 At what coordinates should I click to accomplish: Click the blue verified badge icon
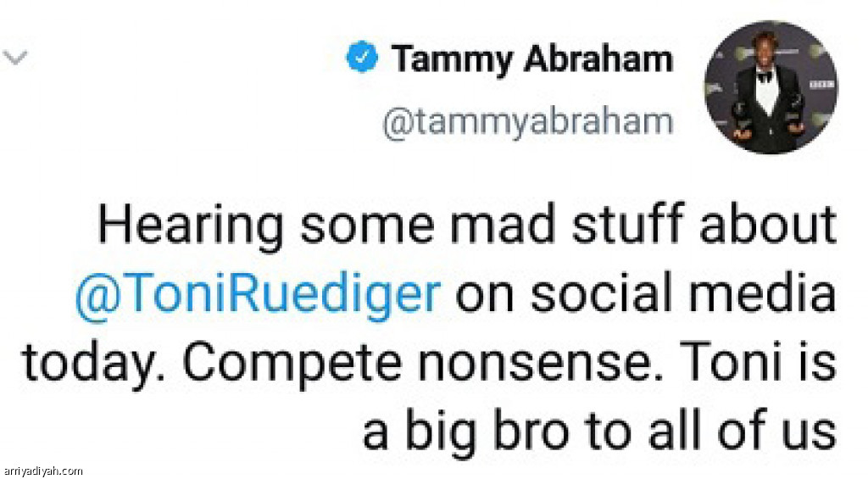pyautogui.click(x=361, y=59)
